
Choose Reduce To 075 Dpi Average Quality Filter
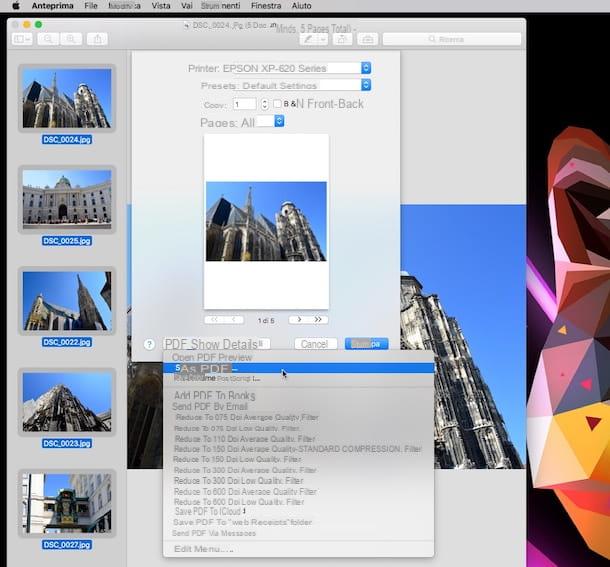298,417
